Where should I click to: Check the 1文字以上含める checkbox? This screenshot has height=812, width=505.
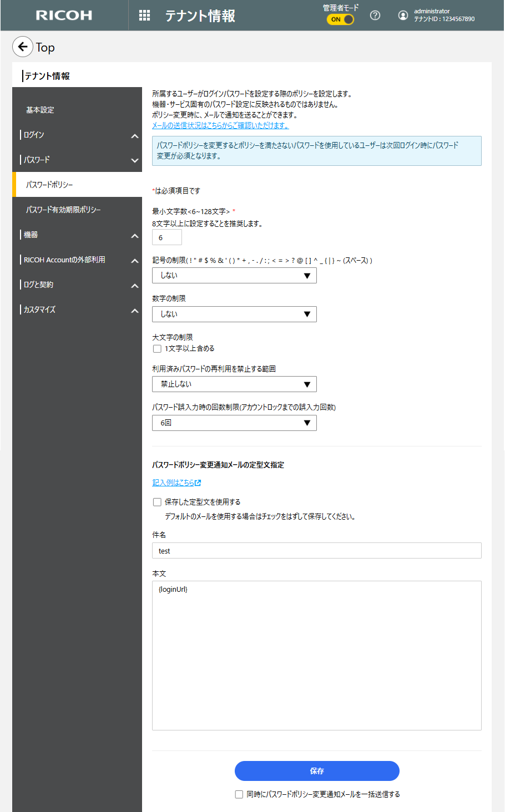tap(157, 349)
